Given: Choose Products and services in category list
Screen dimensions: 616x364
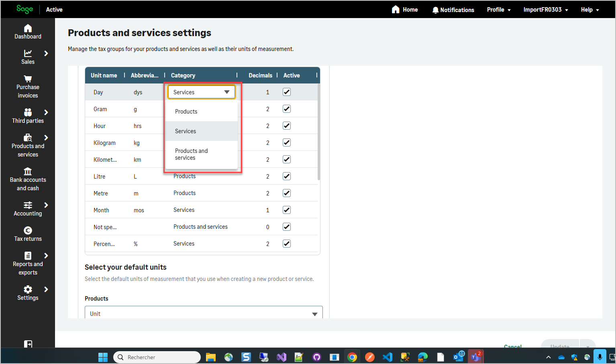Looking at the screenshot, I should (x=202, y=155).
